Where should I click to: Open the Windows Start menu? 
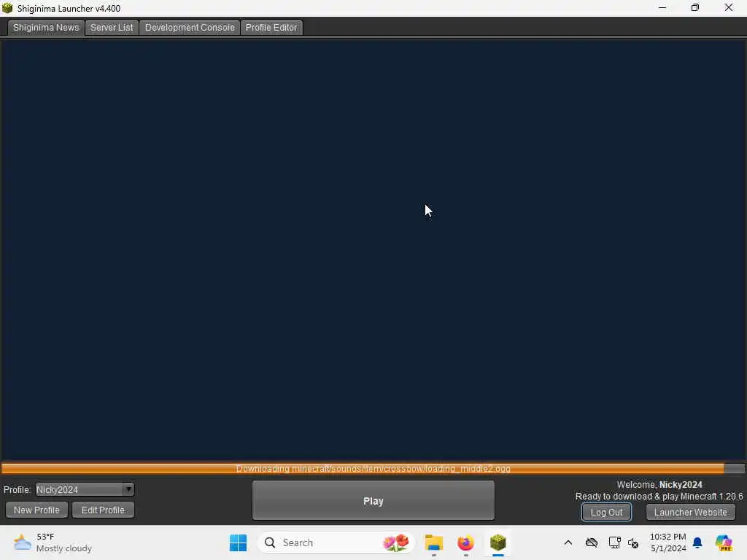click(239, 542)
